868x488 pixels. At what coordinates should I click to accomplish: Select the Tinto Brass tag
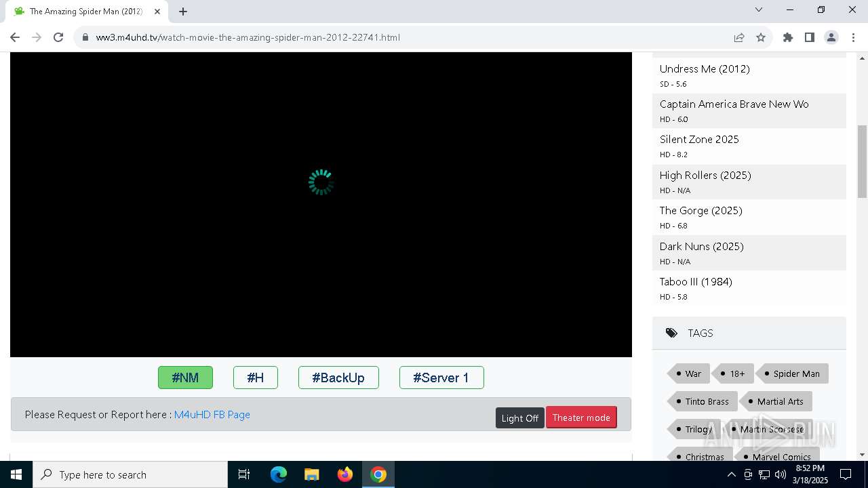pyautogui.click(x=703, y=401)
